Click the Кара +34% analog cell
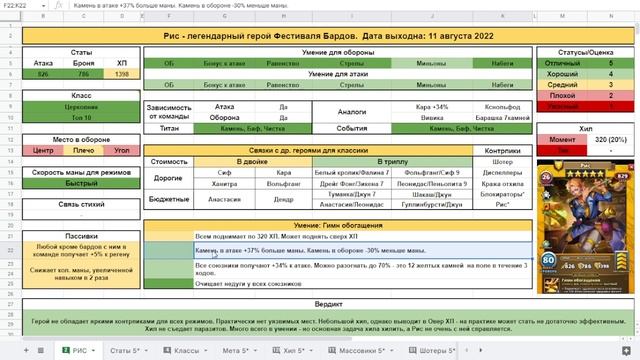Screen dimensions: 640x360 [432, 107]
